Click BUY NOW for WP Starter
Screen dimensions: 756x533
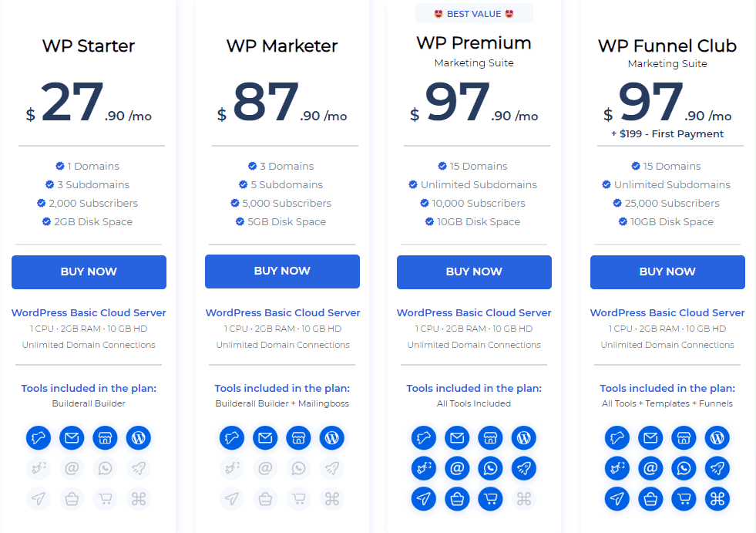tap(89, 272)
